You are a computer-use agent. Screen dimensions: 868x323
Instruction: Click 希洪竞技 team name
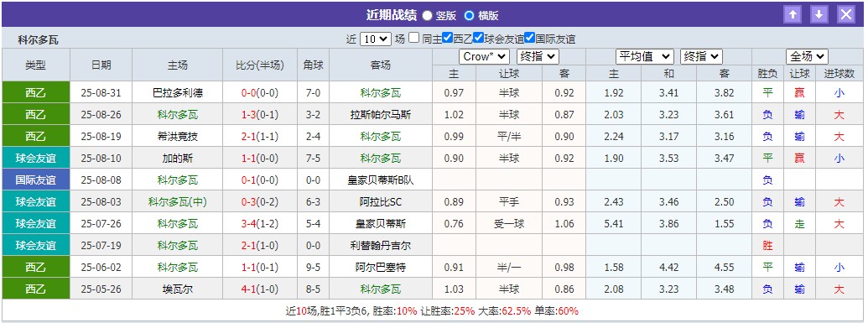(177, 136)
